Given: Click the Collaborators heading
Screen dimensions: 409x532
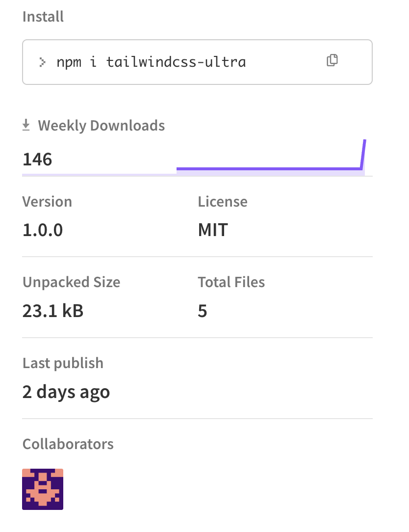Looking at the screenshot, I should point(68,444).
